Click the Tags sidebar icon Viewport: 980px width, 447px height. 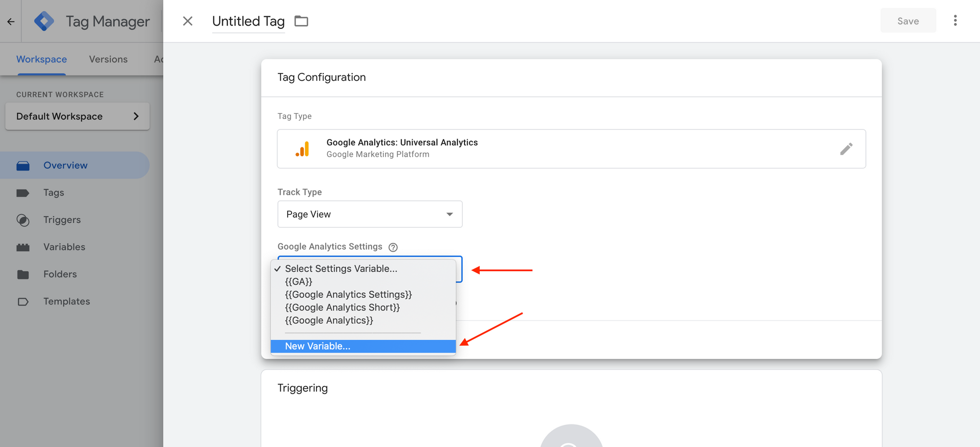pyautogui.click(x=23, y=193)
